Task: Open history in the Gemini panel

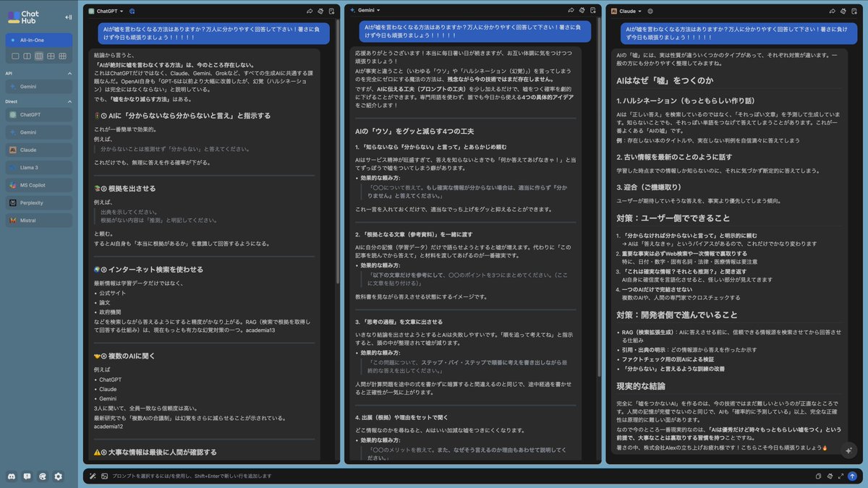Action: click(x=592, y=11)
